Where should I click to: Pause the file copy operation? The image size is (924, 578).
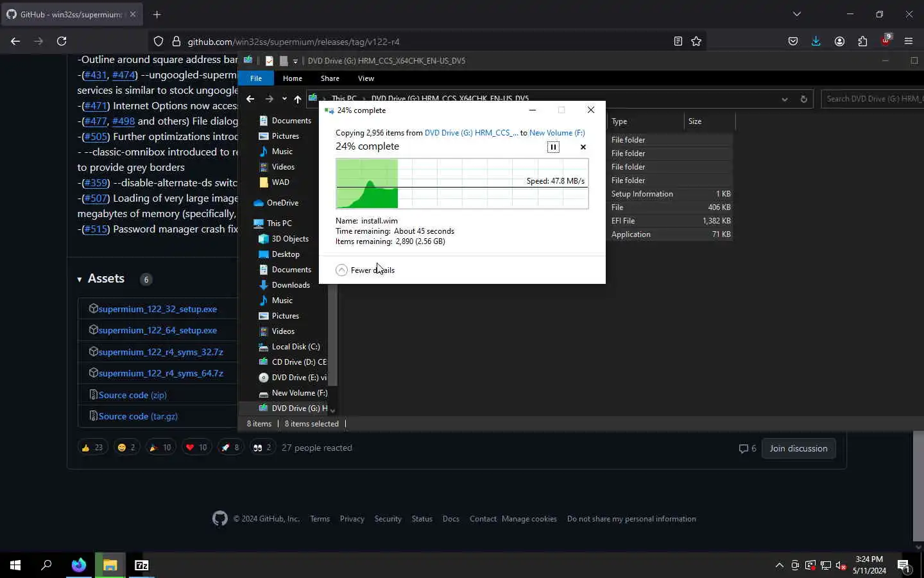[553, 147]
